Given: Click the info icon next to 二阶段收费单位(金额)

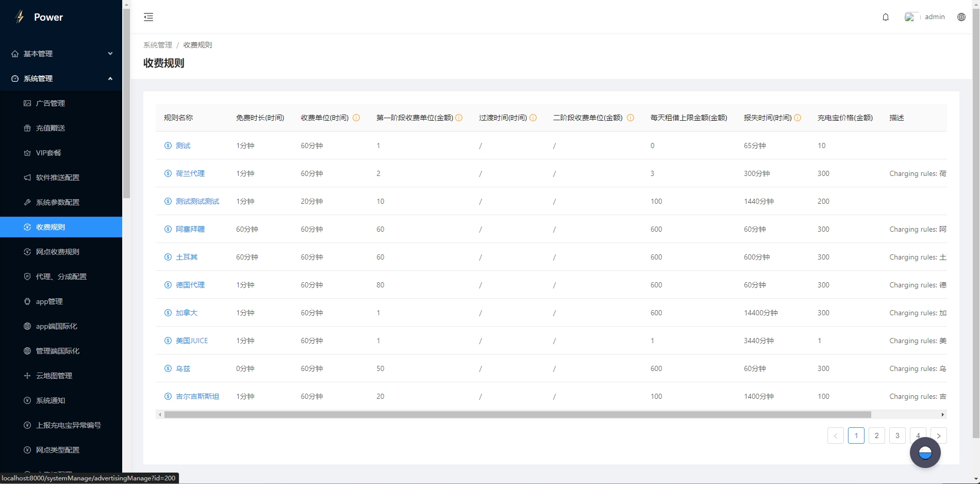Looking at the screenshot, I should tap(630, 118).
